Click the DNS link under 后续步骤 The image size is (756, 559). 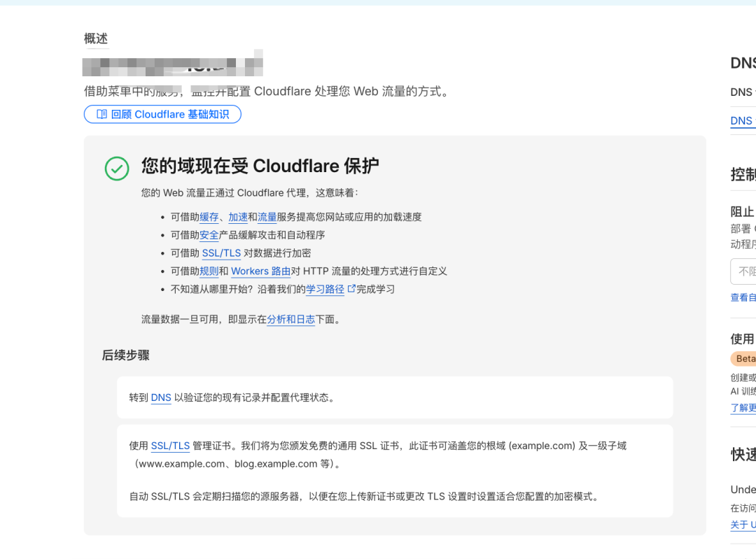pyautogui.click(x=161, y=397)
